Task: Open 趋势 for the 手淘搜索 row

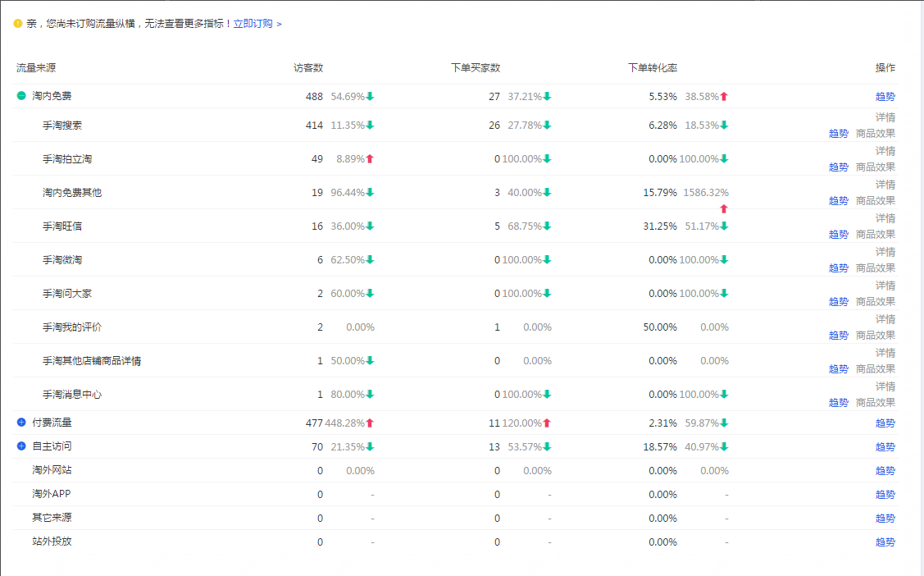Action: (x=838, y=133)
